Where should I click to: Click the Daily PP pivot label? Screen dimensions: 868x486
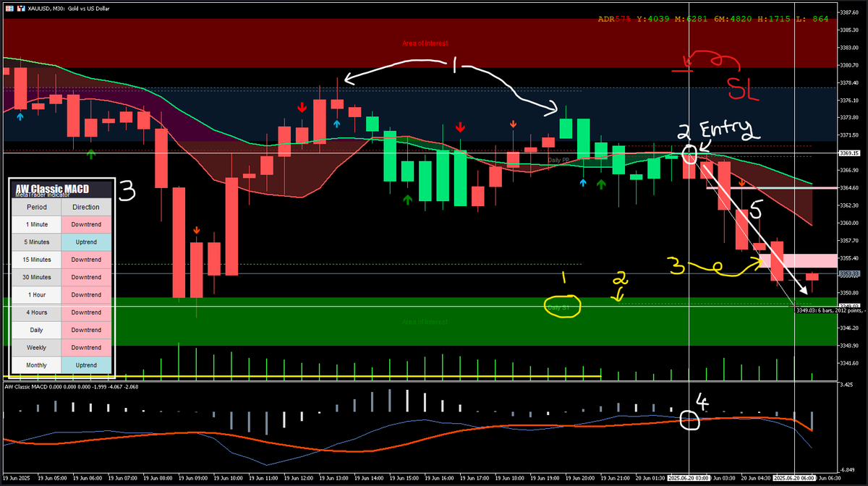558,160
